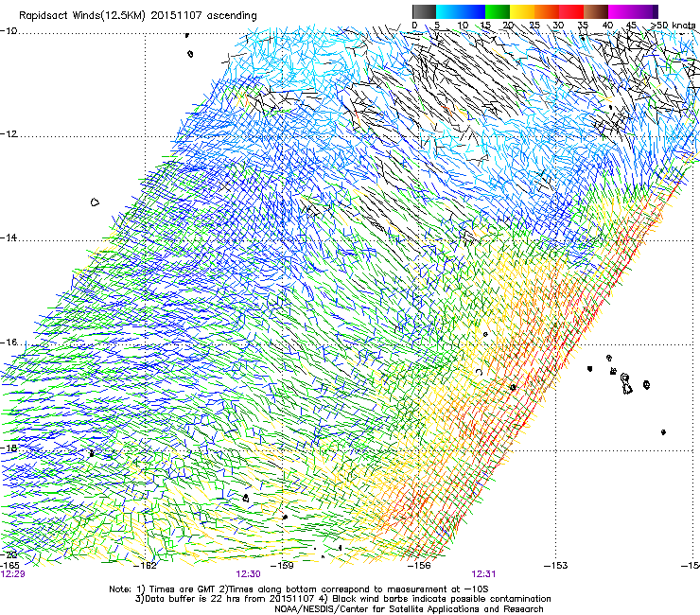Click the latitude label '-12'

click(x=9, y=134)
